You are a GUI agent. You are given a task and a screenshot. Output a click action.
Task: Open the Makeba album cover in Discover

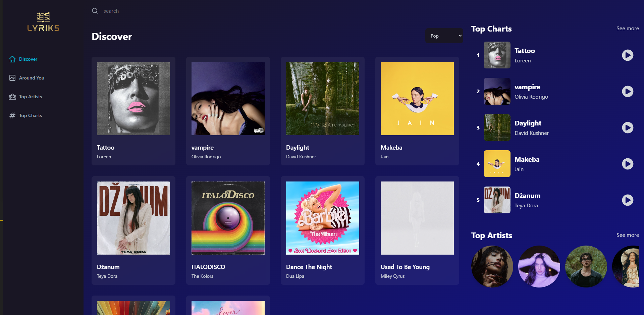[x=417, y=99]
